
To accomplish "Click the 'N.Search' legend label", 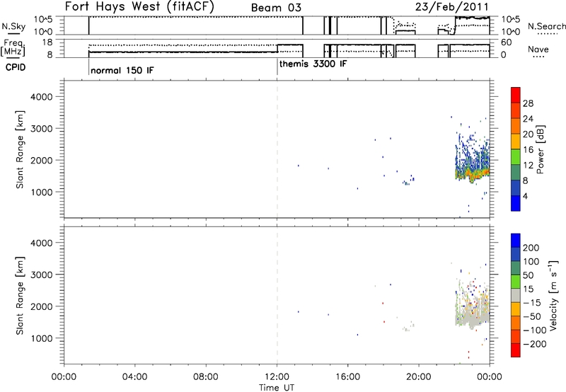I will coord(546,26).
